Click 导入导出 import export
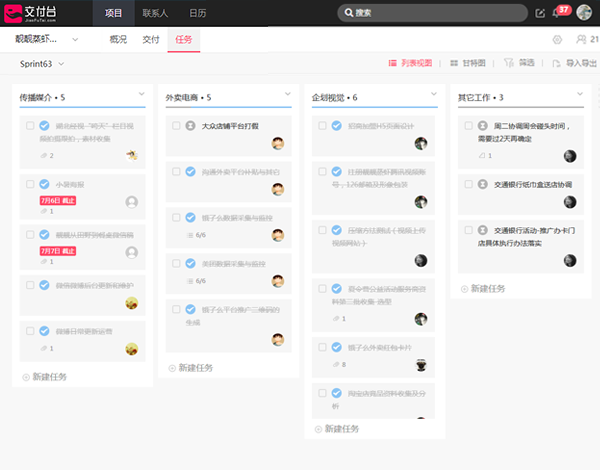Screen dimensions: 600x470 click(x=574, y=63)
